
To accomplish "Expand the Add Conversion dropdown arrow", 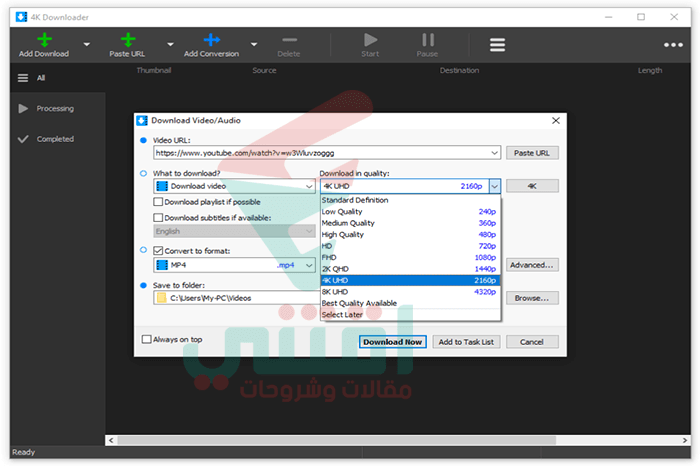I will click(254, 44).
